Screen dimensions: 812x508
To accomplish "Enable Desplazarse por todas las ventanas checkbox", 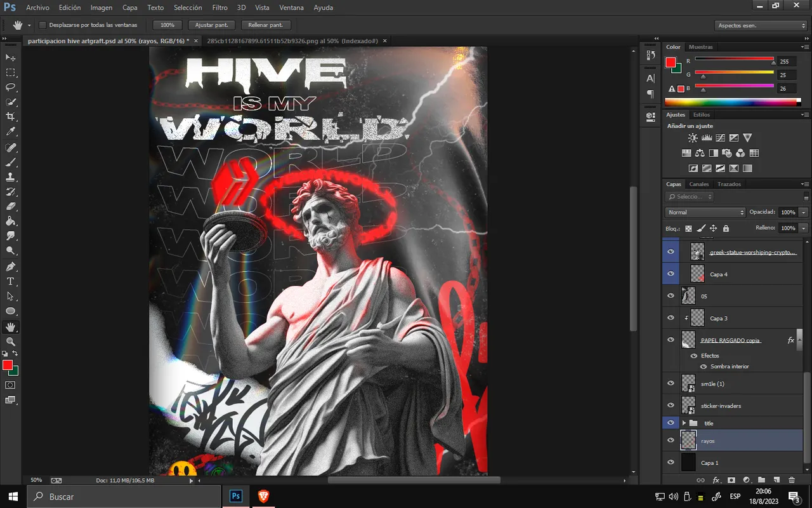I will tap(43, 25).
